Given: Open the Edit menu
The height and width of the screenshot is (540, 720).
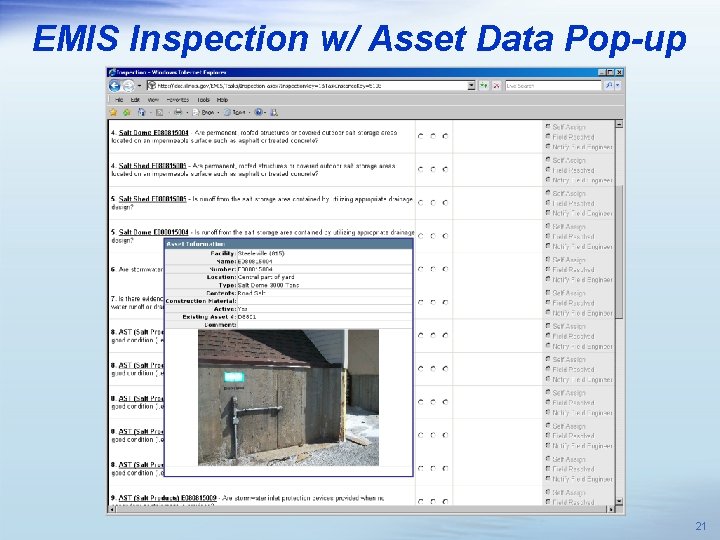Looking at the screenshot, I should [135, 100].
